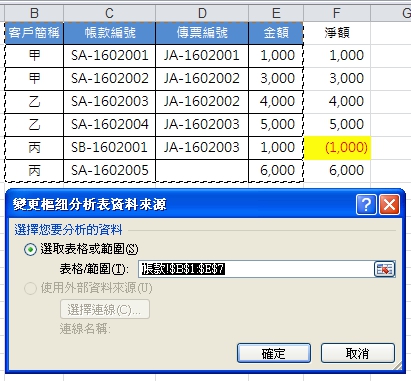Select JA-1602003 cell in SA-1602004 row
This screenshot has height=381, width=411.
[202, 125]
